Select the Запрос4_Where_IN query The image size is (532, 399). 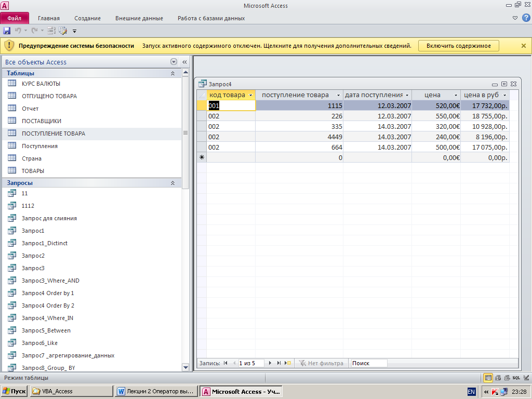click(x=47, y=318)
